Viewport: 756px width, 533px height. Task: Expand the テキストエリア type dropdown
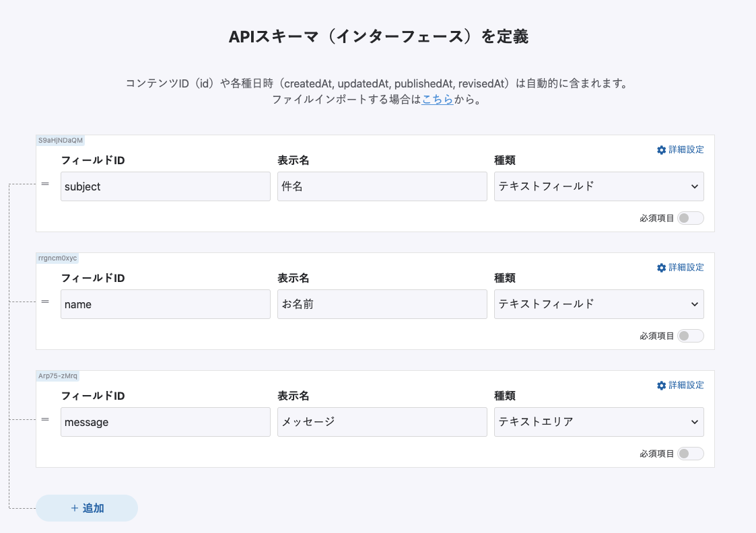coord(598,422)
